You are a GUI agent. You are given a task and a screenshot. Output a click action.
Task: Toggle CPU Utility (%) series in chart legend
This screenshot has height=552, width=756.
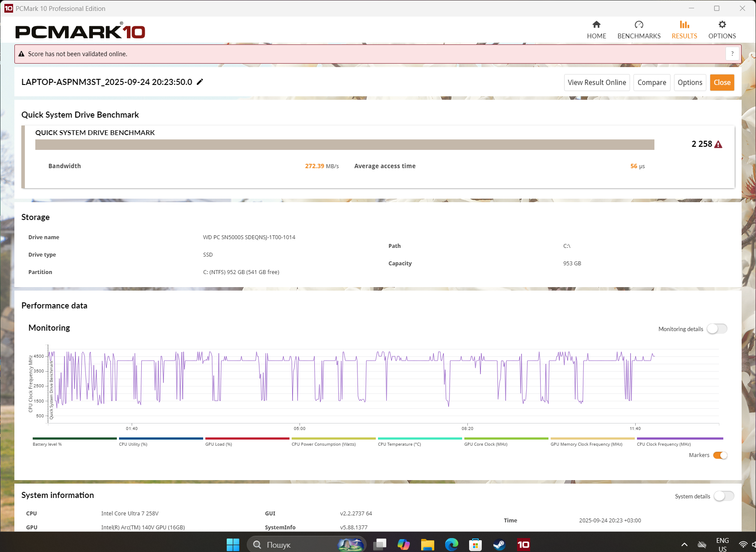(x=161, y=442)
